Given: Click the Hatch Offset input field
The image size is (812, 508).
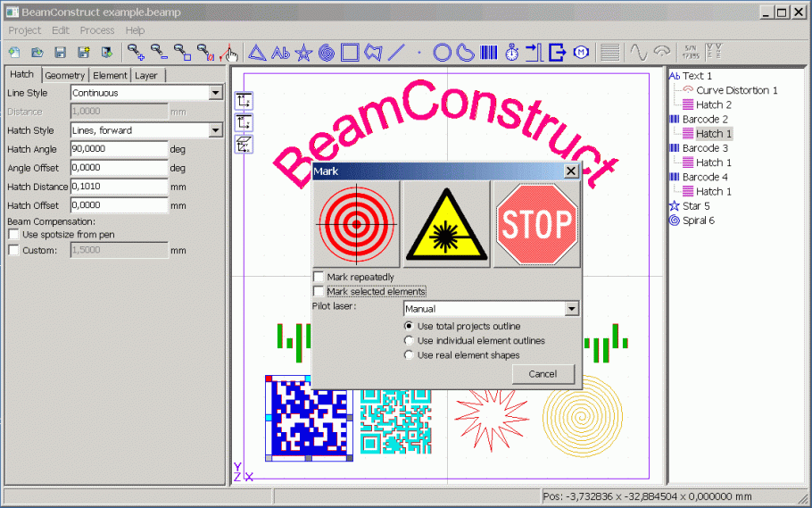Looking at the screenshot, I should 119,204.
